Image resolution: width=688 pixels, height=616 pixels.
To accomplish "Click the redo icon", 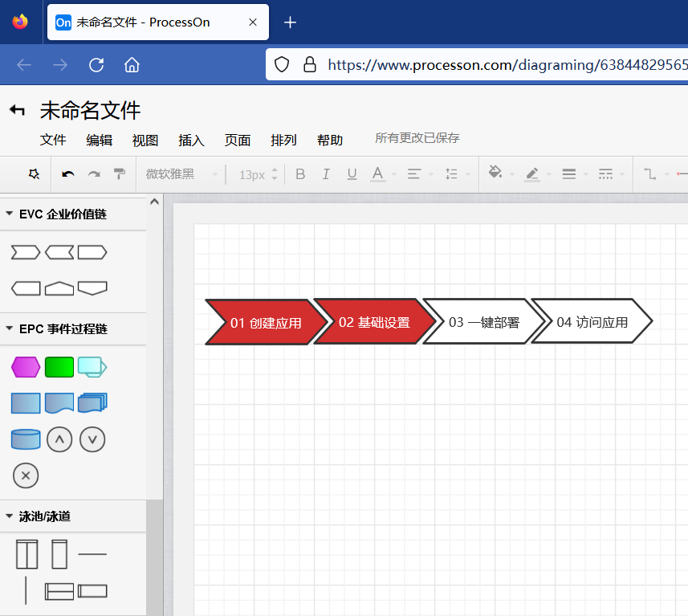I will coord(92,173).
